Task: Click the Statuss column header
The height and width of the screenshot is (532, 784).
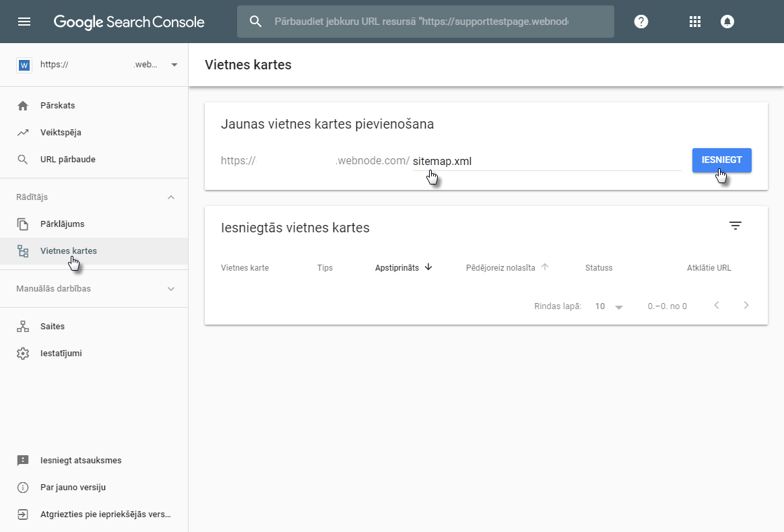Action: point(599,268)
